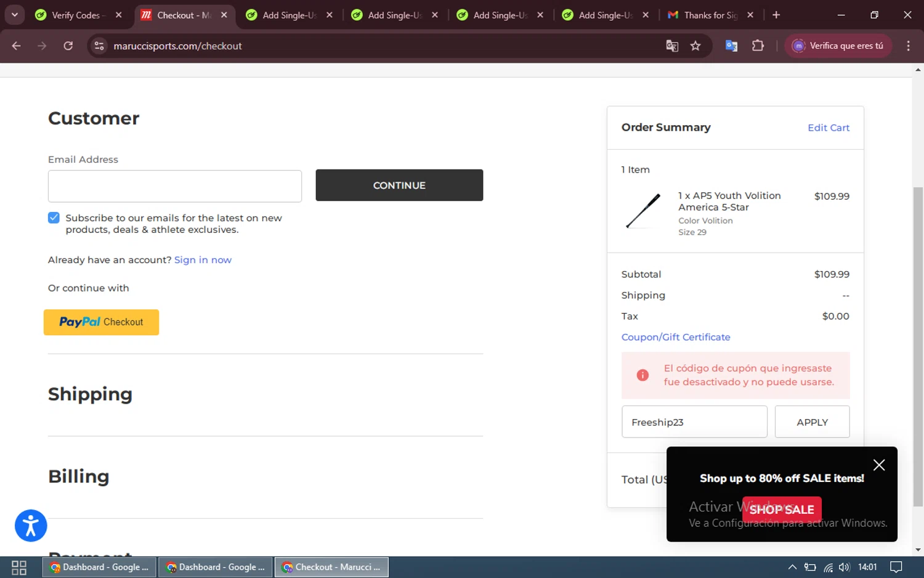This screenshot has height=578, width=924.
Task: Click the coupon code field containing Freeship23
Action: pos(694,422)
